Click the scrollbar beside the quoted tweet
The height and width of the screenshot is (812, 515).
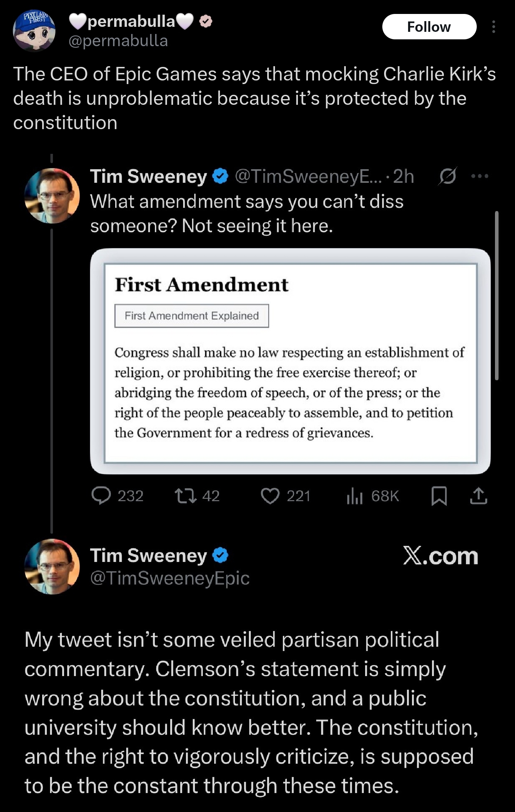click(x=496, y=295)
